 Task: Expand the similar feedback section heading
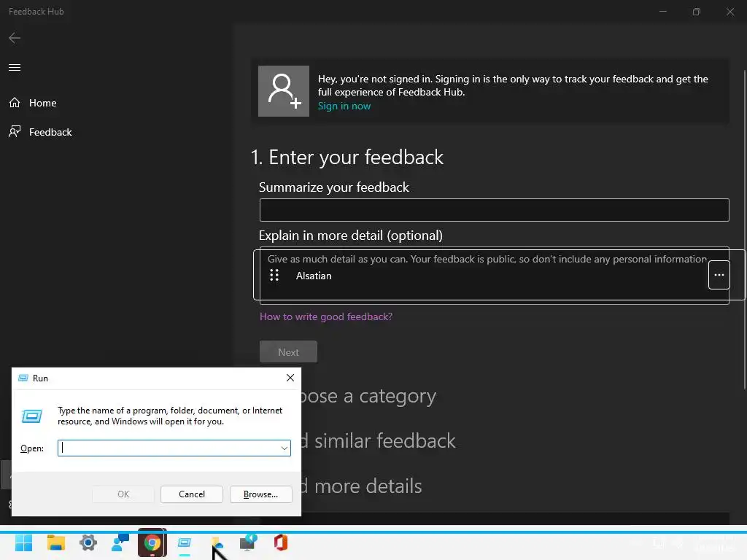coord(379,441)
